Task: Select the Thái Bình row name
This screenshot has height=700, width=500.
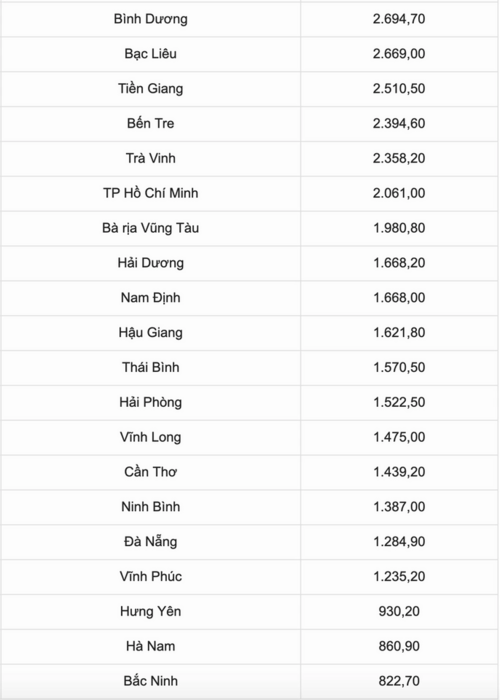Action: [150, 367]
